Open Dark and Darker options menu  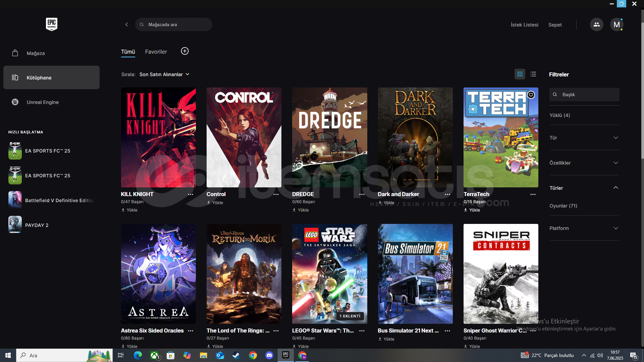pyautogui.click(x=447, y=194)
